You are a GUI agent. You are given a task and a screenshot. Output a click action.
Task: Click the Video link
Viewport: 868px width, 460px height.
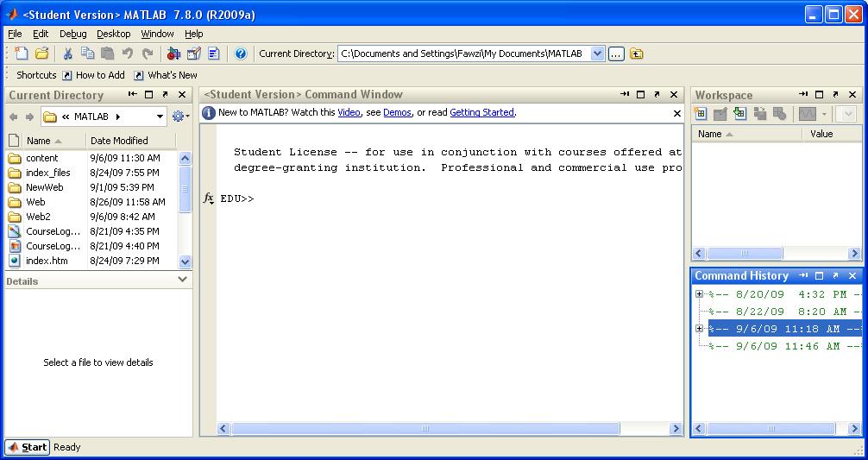coord(349,112)
